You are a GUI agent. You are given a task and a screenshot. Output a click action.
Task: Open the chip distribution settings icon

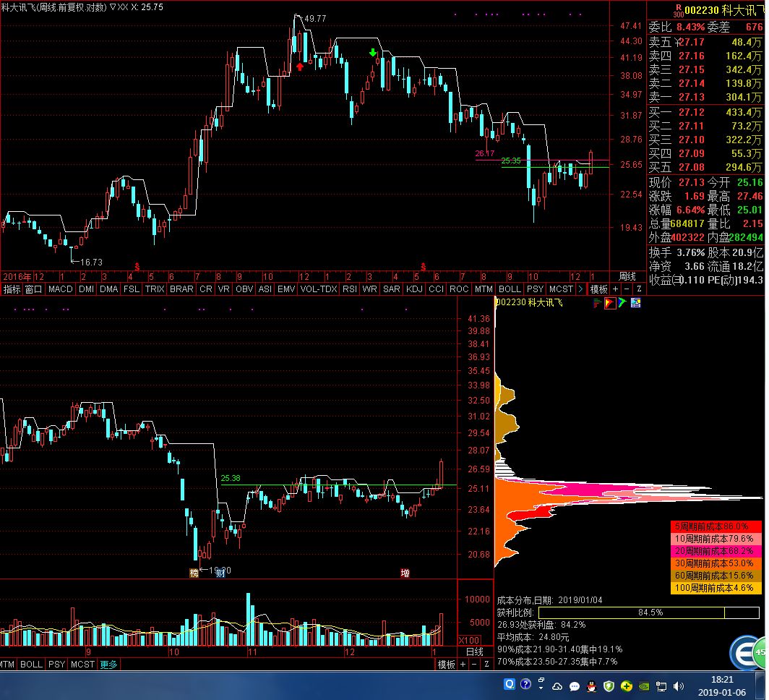tap(635, 303)
